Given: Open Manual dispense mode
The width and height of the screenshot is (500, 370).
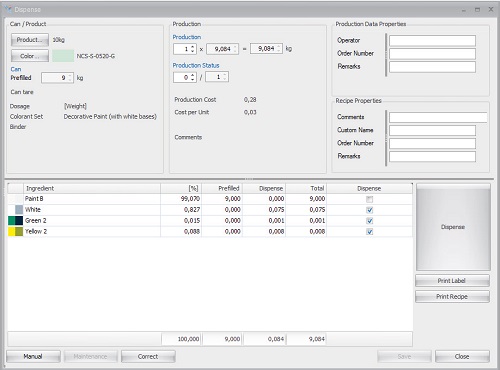Looking at the screenshot, I should pyautogui.click(x=33, y=356).
